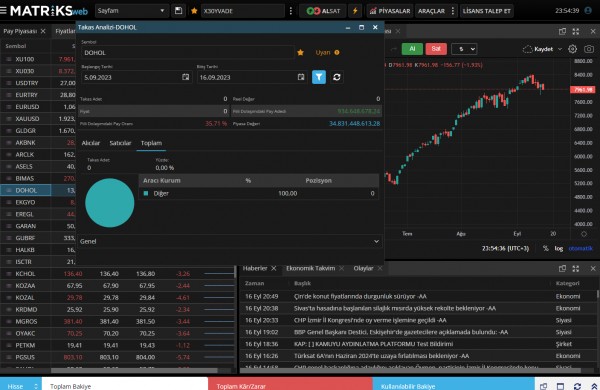Screen dimensions: 600x390
Task: Open the chart interval dropdown
Action: click(x=464, y=49)
